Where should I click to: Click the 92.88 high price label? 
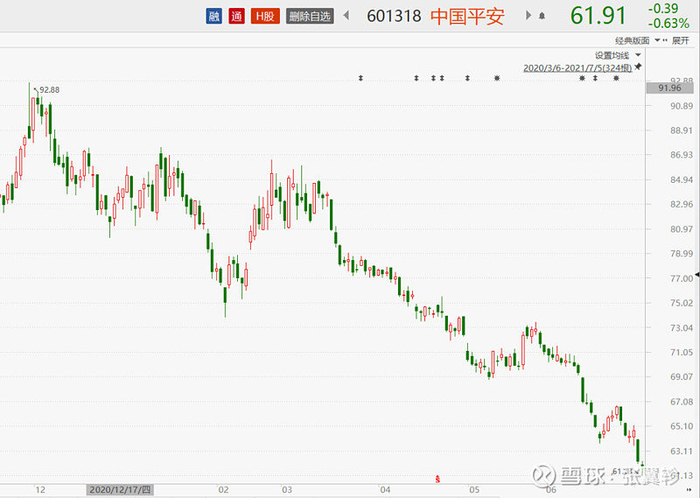tap(49, 90)
